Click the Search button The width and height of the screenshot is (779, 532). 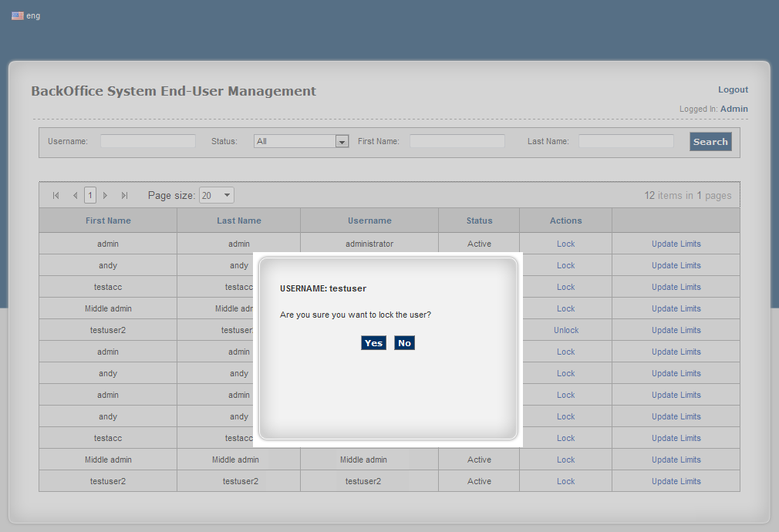click(x=710, y=142)
